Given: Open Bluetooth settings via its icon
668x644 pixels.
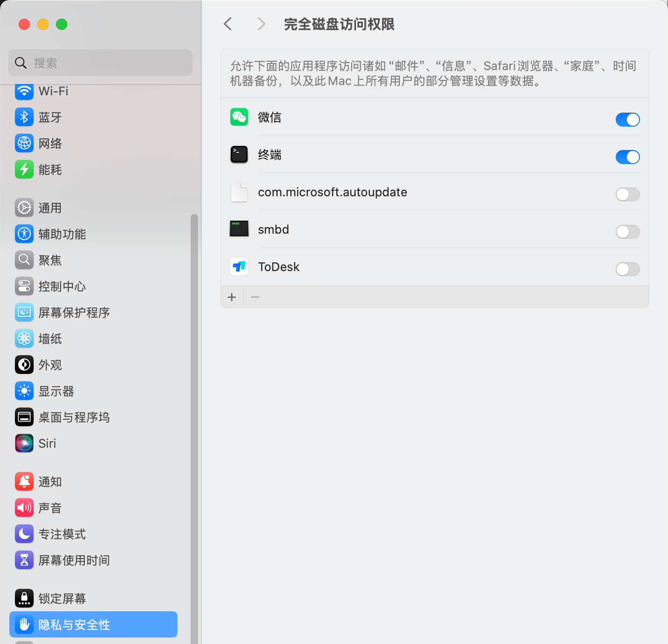Looking at the screenshot, I should pyautogui.click(x=24, y=117).
